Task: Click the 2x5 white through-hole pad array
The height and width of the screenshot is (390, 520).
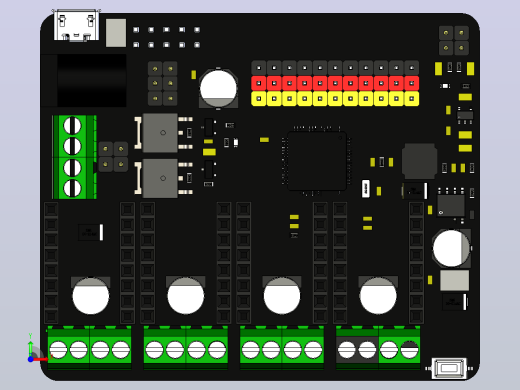Action: [166, 37]
